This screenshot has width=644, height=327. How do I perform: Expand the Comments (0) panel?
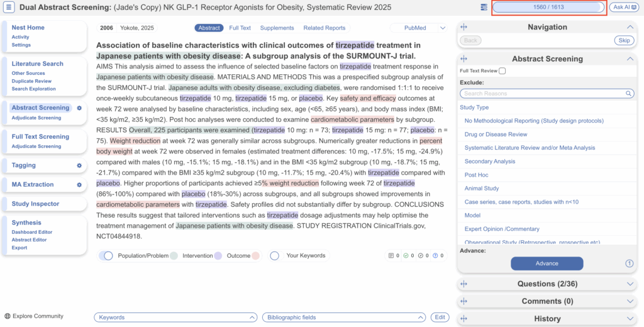click(x=631, y=301)
